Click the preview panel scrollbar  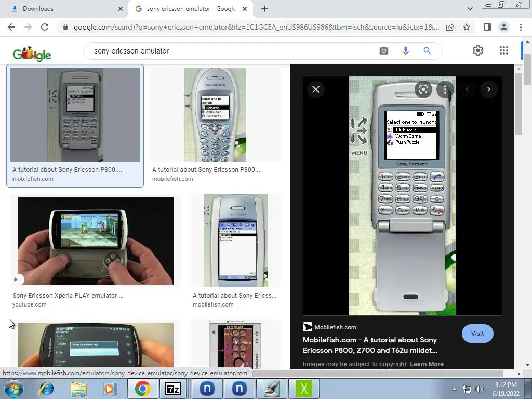point(518,103)
